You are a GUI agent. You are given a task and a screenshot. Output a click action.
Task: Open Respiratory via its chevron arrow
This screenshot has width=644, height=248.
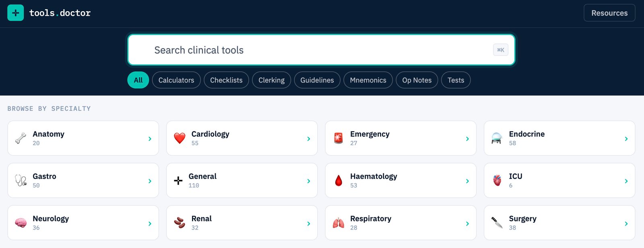point(467,223)
